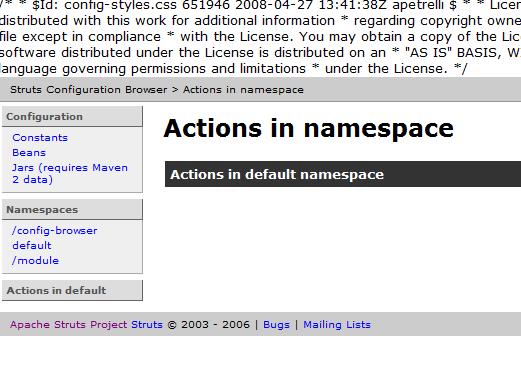Open the Bugs footer link
Image resolution: width=521 pixels, height=386 pixels.
click(x=276, y=325)
